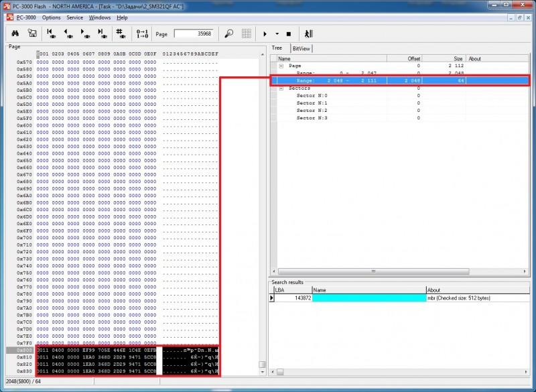The image size is (536, 392).
Task: Go to the previous page
Action: [68, 34]
